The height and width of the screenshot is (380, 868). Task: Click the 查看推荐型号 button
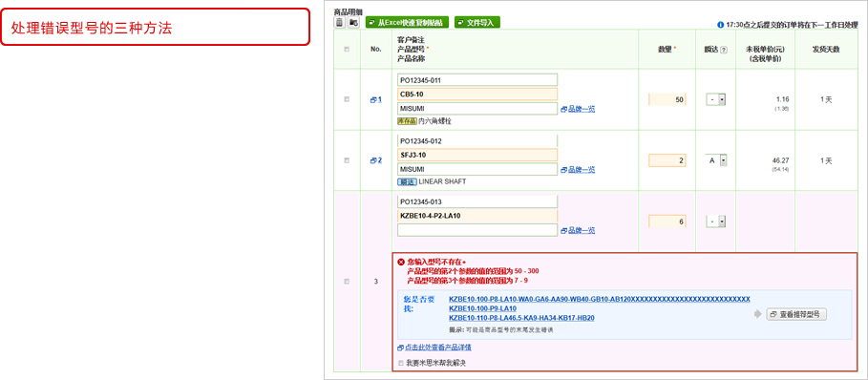(796, 314)
